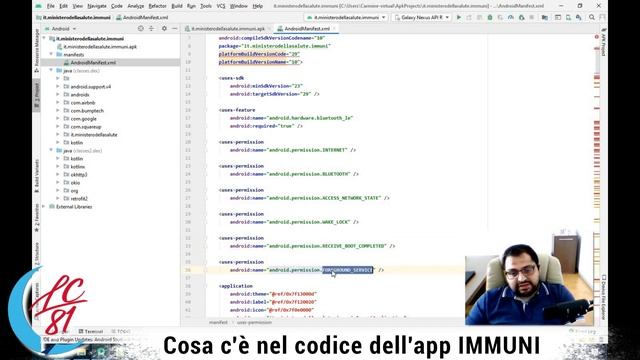The image size is (640, 360).
Task: Open the File menu
Action: 51,6
